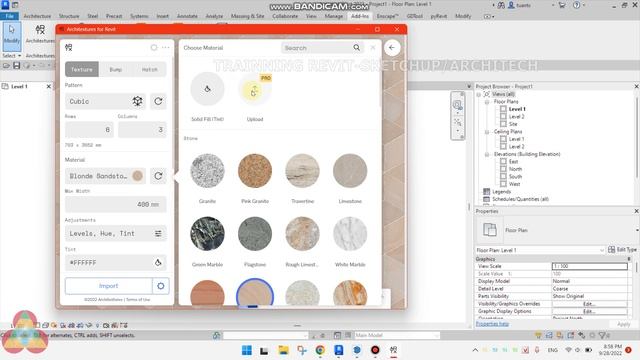The height and width of the screenshot is (360, 640).
Task: Choose the Granite material swatch
Action: tap(207, 171)
